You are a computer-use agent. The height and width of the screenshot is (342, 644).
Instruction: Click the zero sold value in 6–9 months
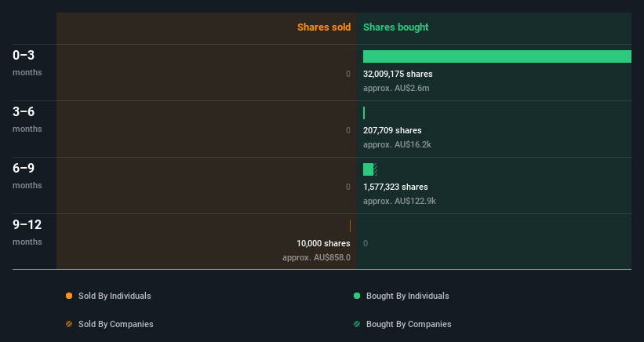348,187
